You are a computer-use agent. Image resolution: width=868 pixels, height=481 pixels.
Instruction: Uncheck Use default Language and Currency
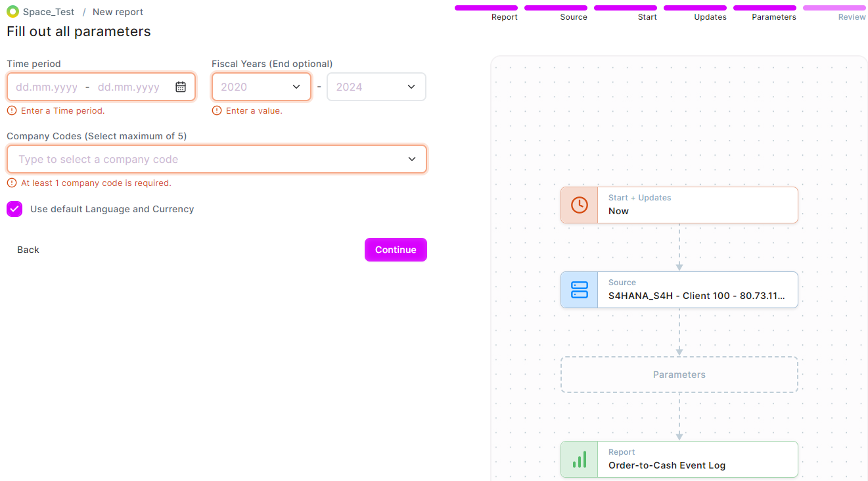[x=14, y=208]
